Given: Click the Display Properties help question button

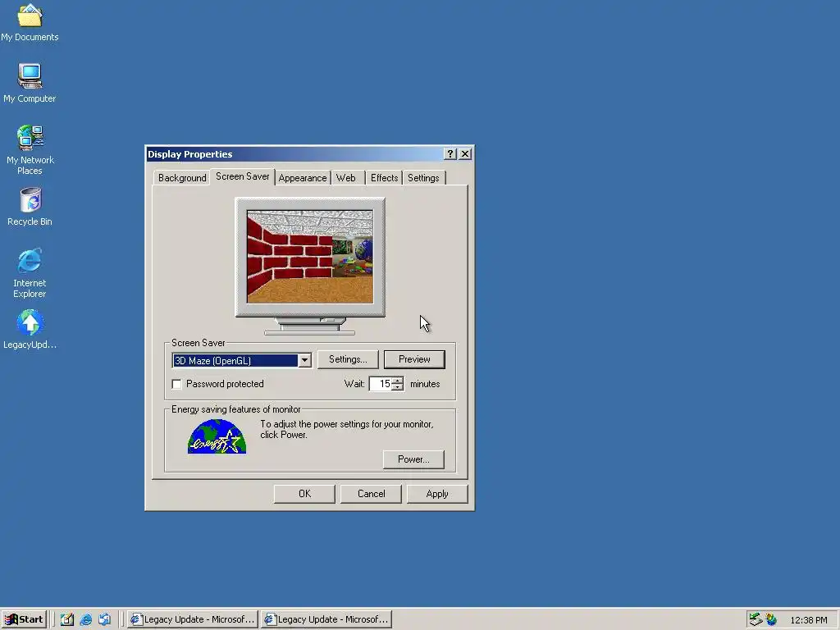Looking at the screenshot, I should (450, 154).
